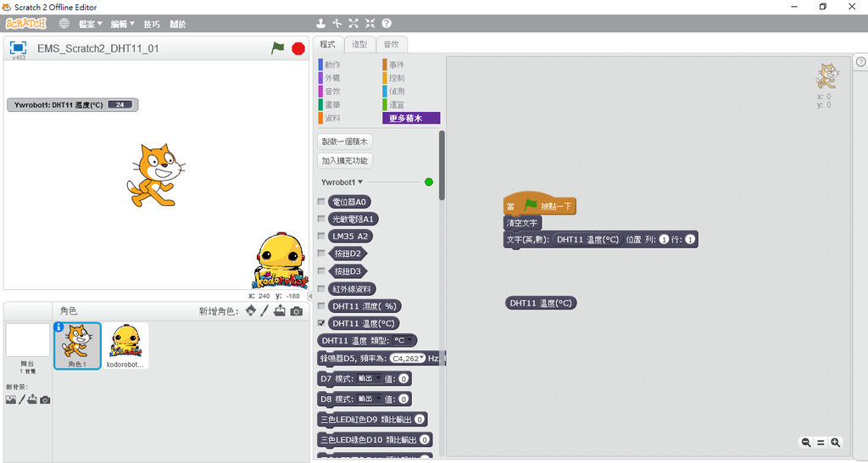Image resolution: width=868 pixels, height=463 pixels.
Task: Click the 製做一個積木 button
Action: (345, 142)
